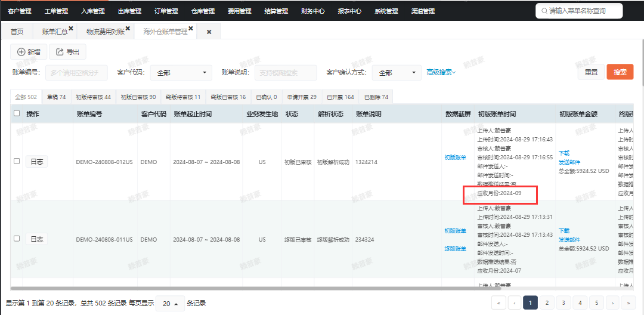Viewport: 644px width, 315px height.
Task: Open the 订单管理 menu
Action: point(166,11)
